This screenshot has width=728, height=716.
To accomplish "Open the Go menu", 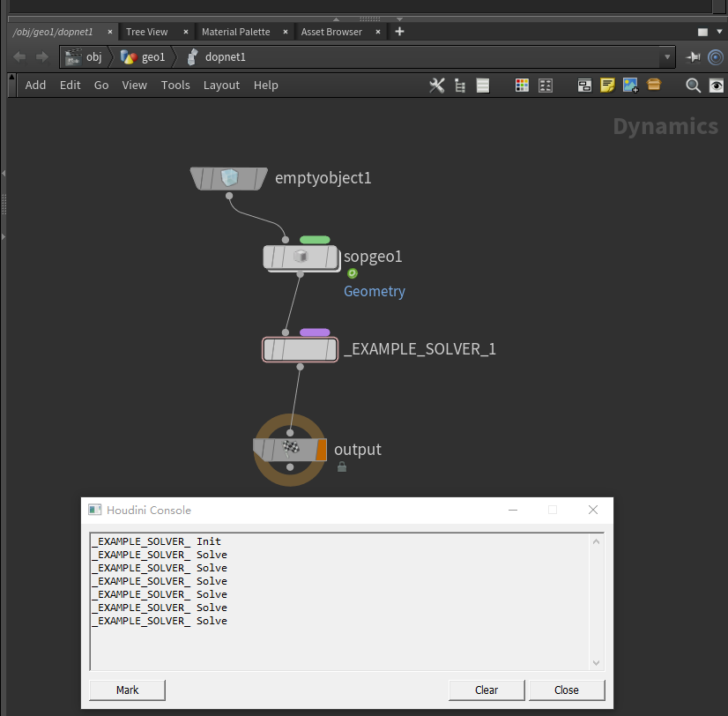I will [101, 86].
